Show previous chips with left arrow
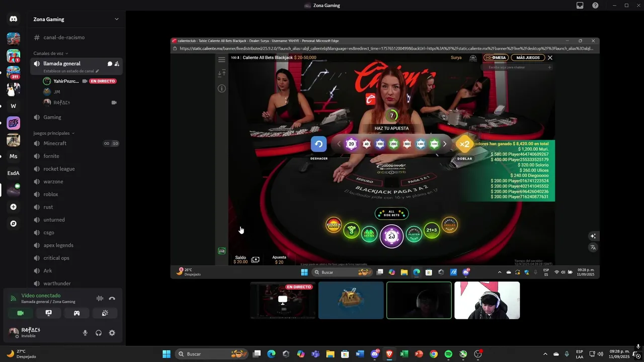The height and width of the screenshot is (362, 644). click(x=339, y=144)
